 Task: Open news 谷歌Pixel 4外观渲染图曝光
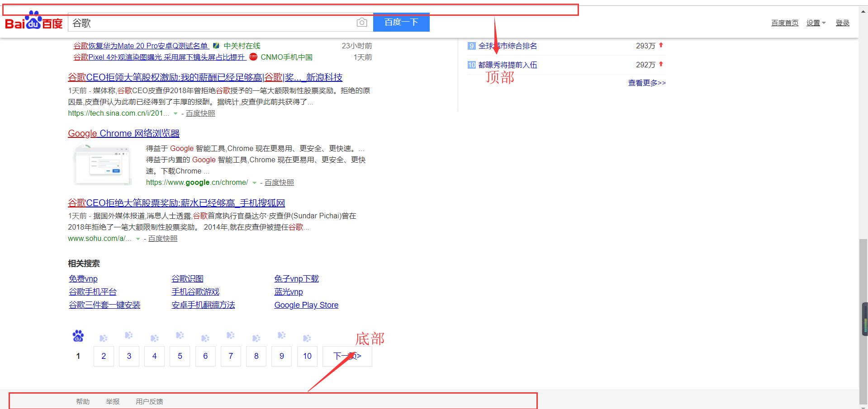coord(159,57)
